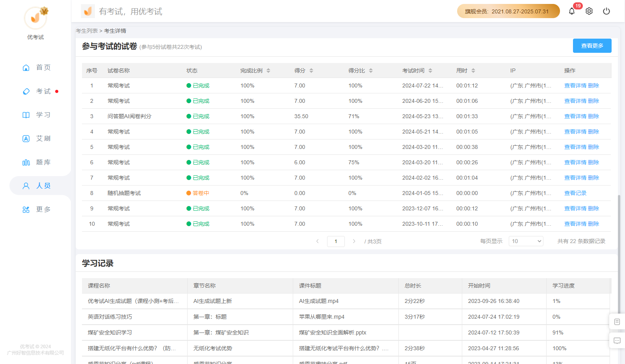
Task: Click the power logout icon
Action: click(x=606, y=11)
